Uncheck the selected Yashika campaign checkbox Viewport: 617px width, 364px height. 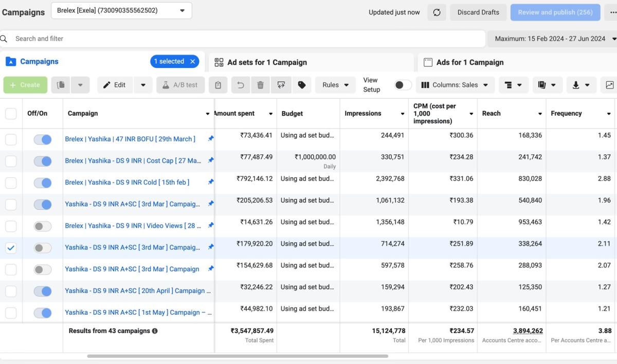(11, 248)
